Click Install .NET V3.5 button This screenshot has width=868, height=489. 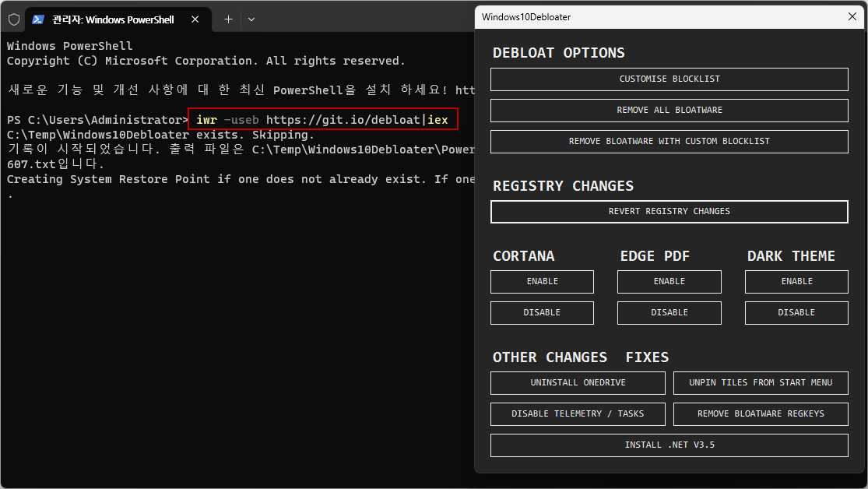669,445
